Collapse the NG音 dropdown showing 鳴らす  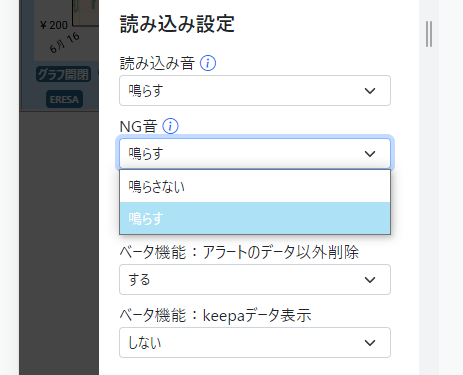pos(255,154)
